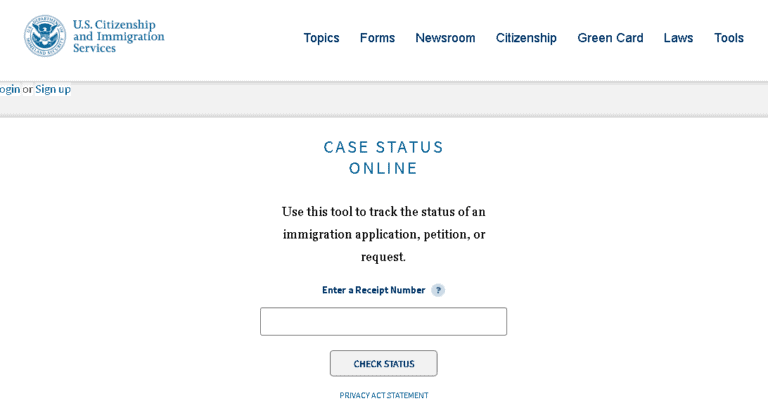Open the Laws menu
768x408 pixels.
coord(678,38)
